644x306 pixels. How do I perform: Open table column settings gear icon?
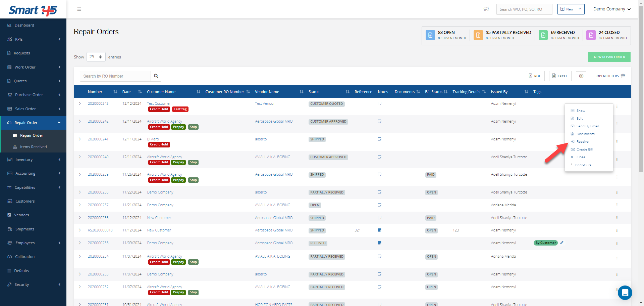[x=581, y=76]
